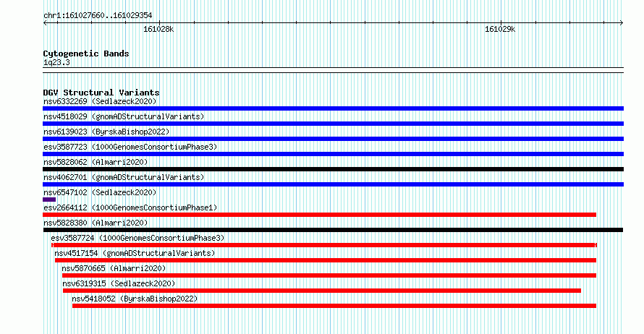Screen dimensions: 644x334
Task: Click the nsv6319315 (Sedlazeck2020) label
Action: [119, 283]
